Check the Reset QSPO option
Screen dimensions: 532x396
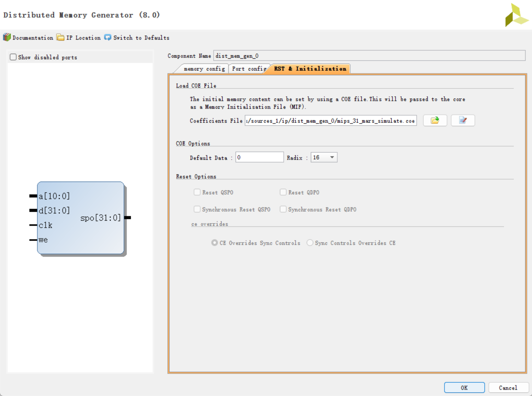(x=197, y=192)
